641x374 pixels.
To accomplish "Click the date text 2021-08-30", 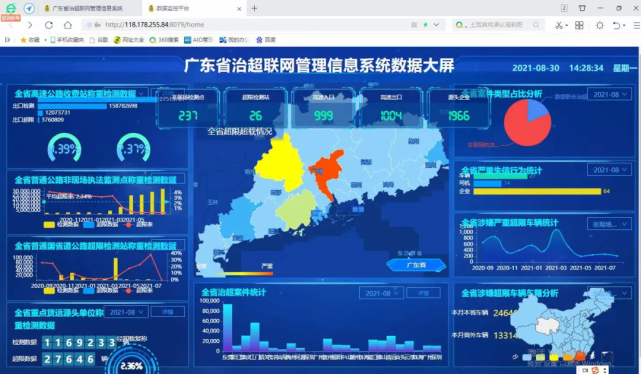I will (536, 68).
